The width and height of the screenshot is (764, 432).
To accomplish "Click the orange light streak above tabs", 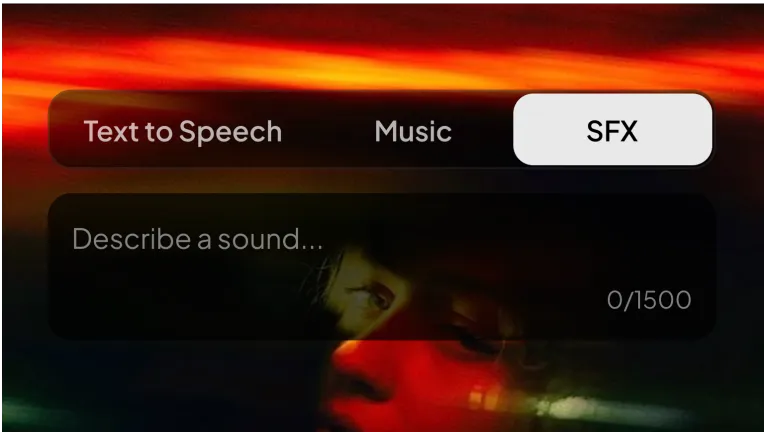I will point(341,63).
